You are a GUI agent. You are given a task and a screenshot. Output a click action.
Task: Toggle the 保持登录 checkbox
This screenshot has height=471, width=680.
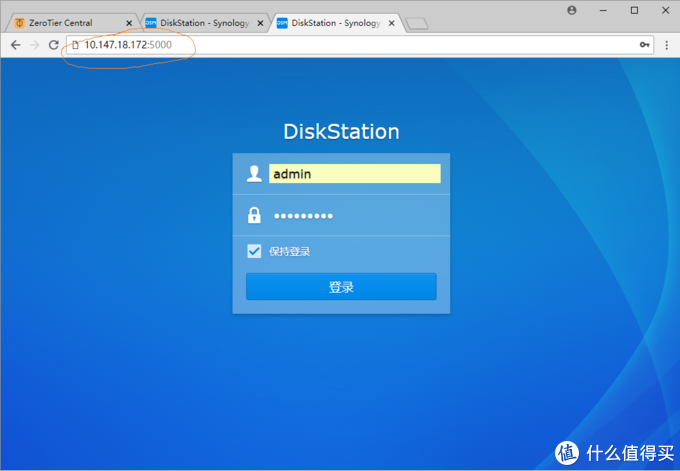[254, 251]
